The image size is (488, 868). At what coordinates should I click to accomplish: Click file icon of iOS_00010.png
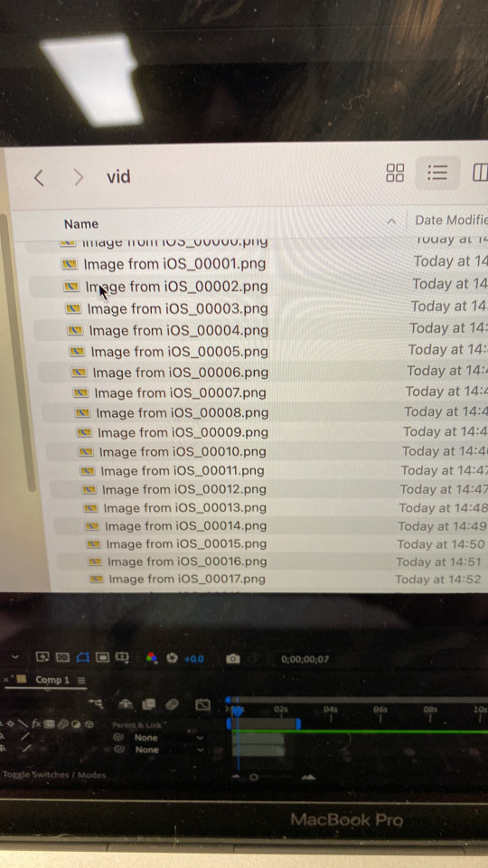coord(86,452)
